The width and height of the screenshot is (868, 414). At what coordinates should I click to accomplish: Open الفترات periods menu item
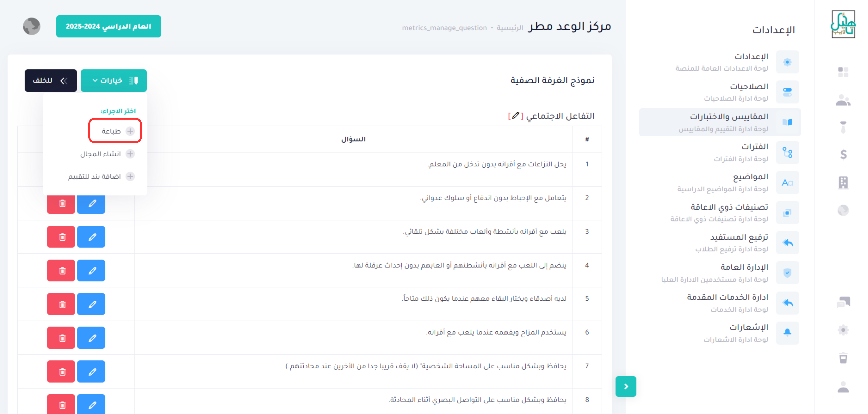[x=720, y=152]
